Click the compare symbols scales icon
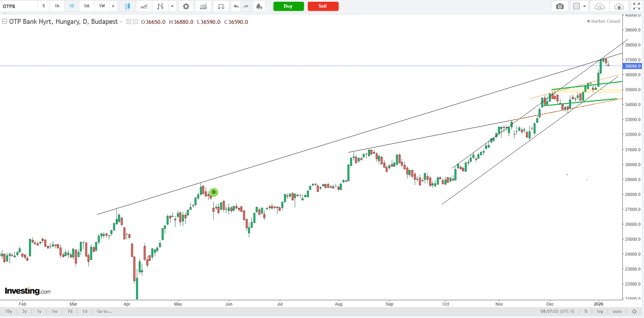This screenshot has width=644, height=318. click(221, 6)
